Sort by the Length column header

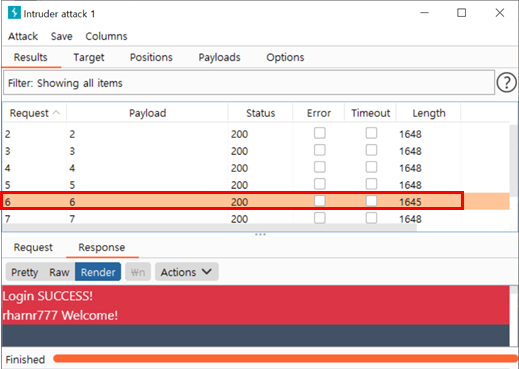(429, 113)
